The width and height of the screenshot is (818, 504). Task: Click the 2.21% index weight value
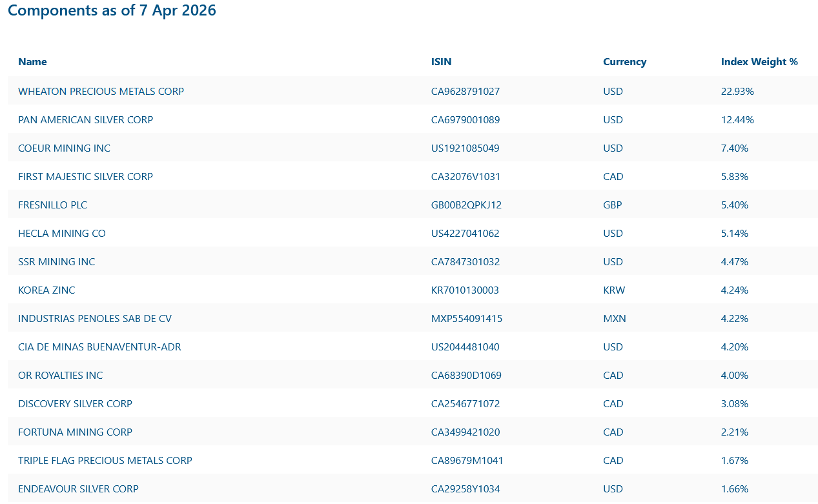[735, 432]
